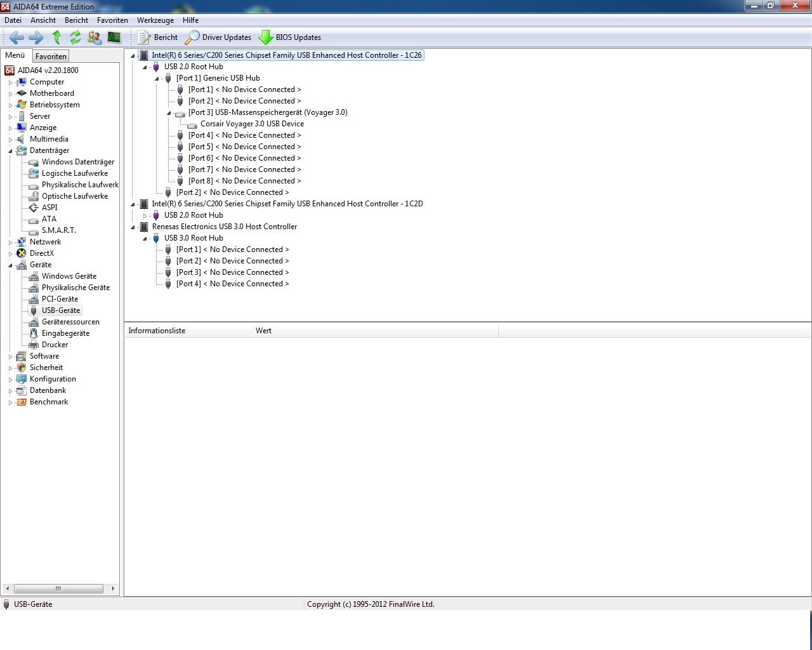Click the Datenbank icon in tree

22,390
